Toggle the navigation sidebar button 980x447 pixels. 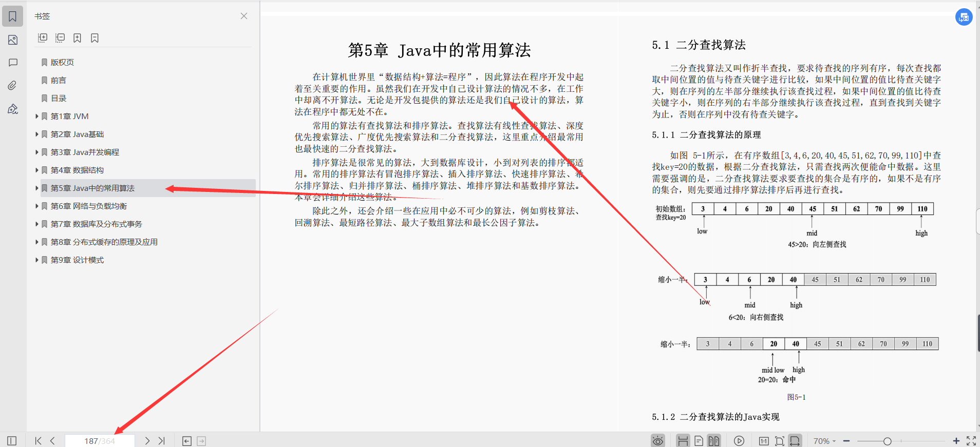coord(12,441)
